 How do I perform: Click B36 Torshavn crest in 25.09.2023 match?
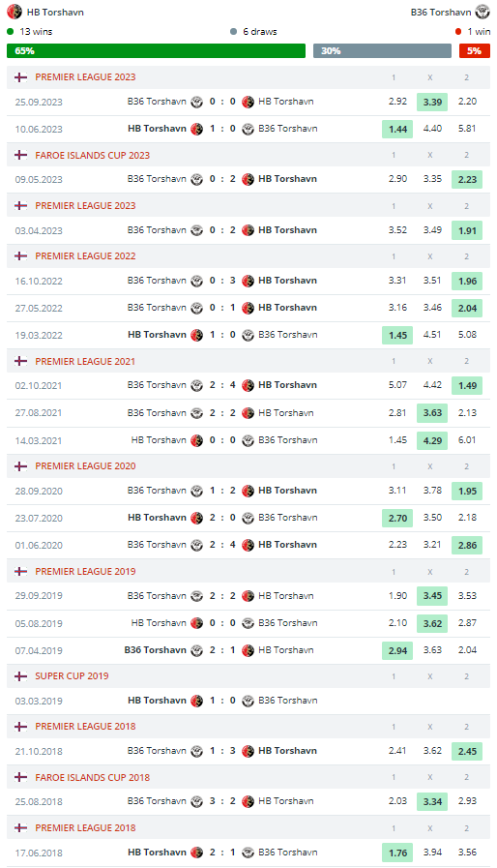click(196, 102)
